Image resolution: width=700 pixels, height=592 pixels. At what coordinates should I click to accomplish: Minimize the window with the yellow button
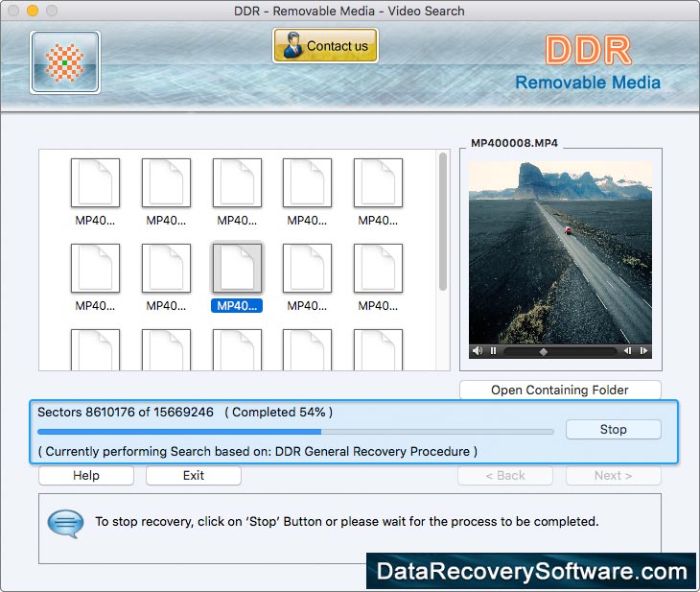tap(33, 11)
